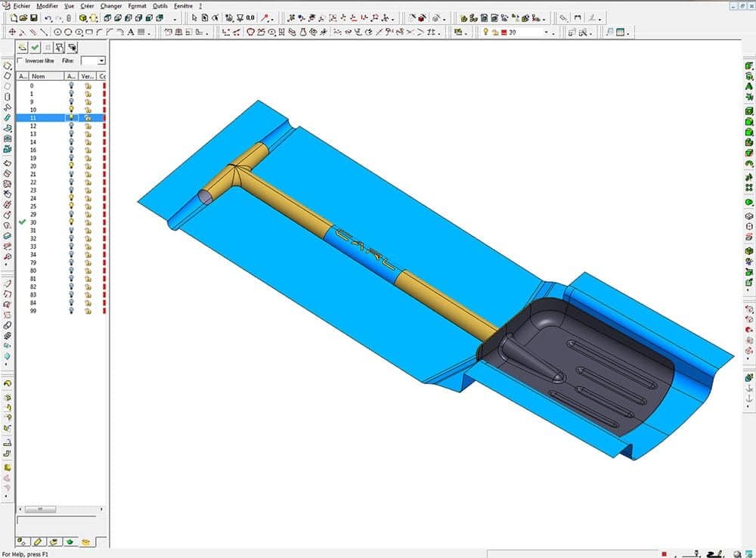Click the Undo arrow in toolbar

click(x=47, y=17)
